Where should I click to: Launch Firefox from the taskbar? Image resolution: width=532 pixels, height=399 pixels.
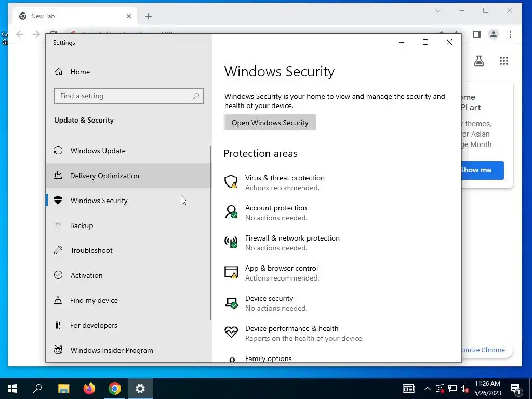click(x=89, y=389)
